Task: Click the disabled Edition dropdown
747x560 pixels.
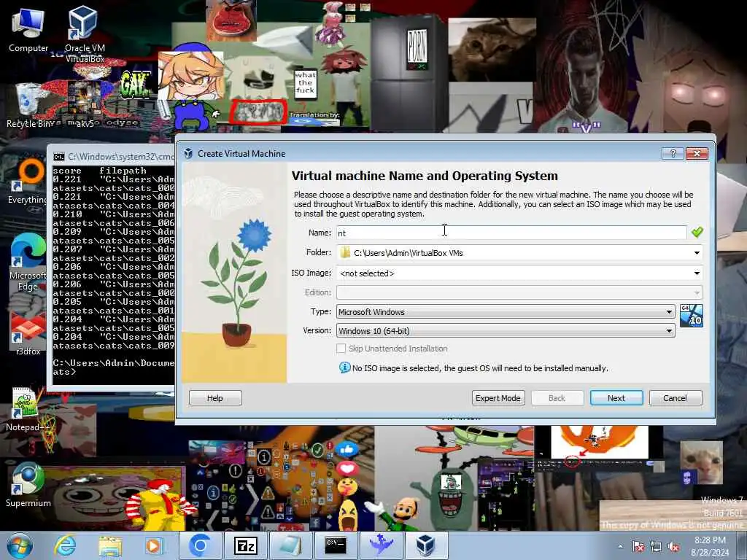Action: click(519, 292)
